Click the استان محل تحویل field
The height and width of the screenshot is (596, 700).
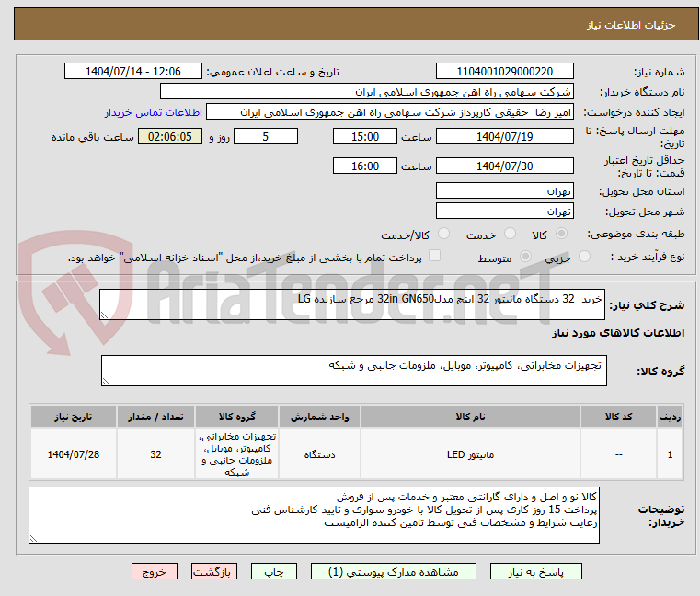(504, 191)
